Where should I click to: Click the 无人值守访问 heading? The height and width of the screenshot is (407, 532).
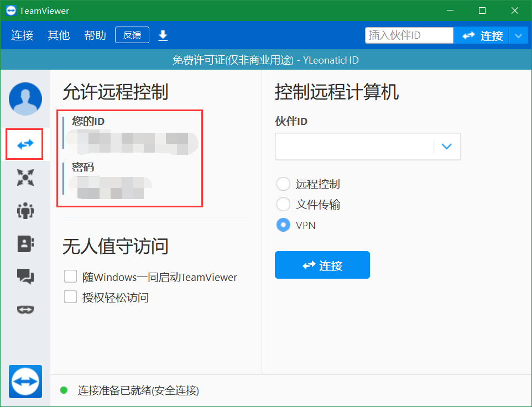point(116,246)
